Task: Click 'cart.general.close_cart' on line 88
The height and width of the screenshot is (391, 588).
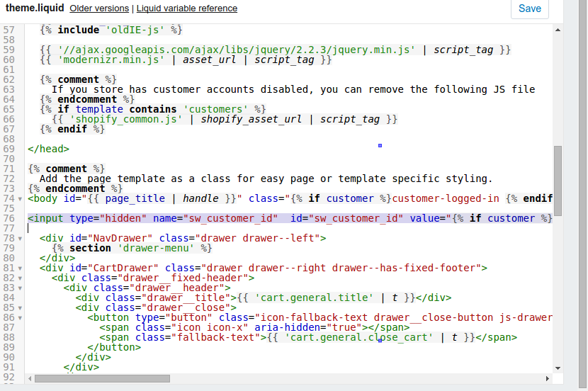Action: tap(359, 337)
